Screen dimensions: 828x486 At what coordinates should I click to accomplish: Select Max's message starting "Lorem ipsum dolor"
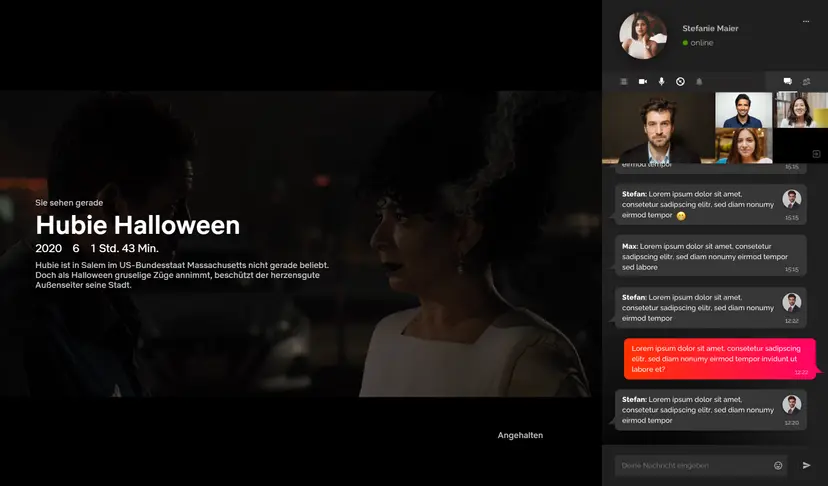coord(710,256)
